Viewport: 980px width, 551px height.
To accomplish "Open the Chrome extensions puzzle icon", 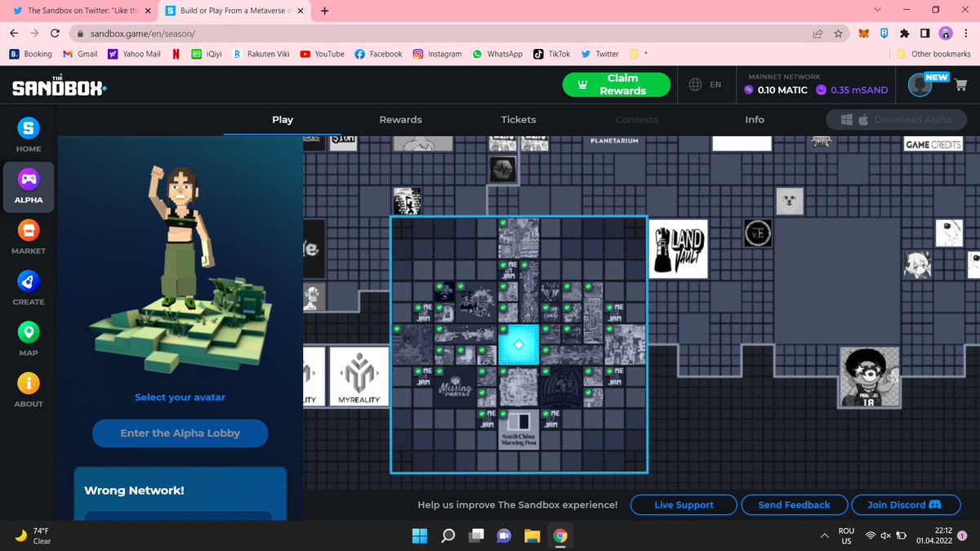I will pyautogui.click(x=905, y=33).
